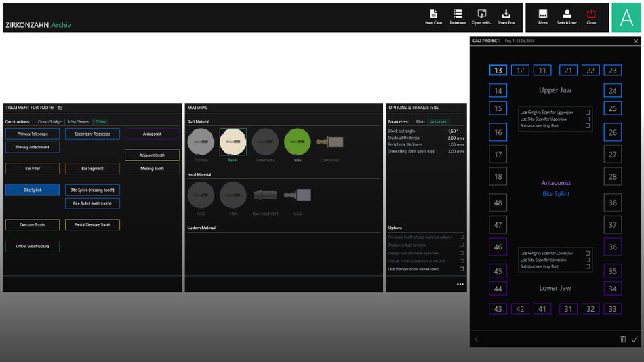The height and width of the screenshot is (362, 644).
Task: Click the Secondary Telescope button
Action: [92, 134]
